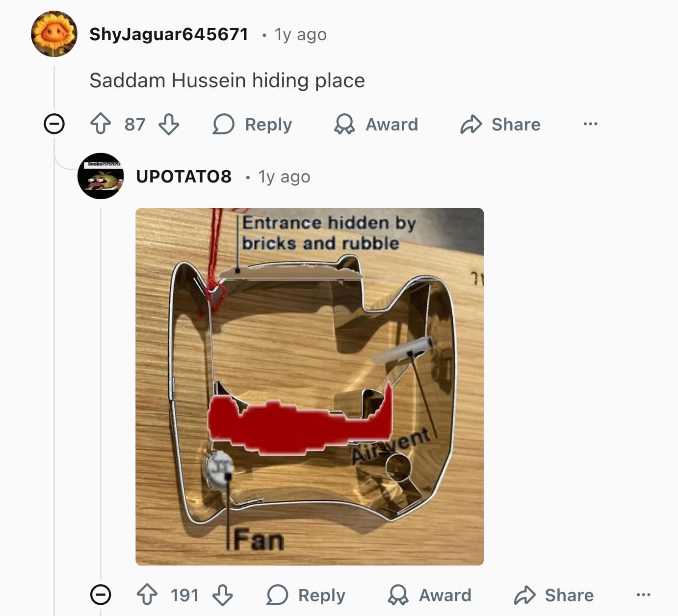678x616 pixels.
Task: Open UPOTATO8's profile avatar
Action: point(101,176)
